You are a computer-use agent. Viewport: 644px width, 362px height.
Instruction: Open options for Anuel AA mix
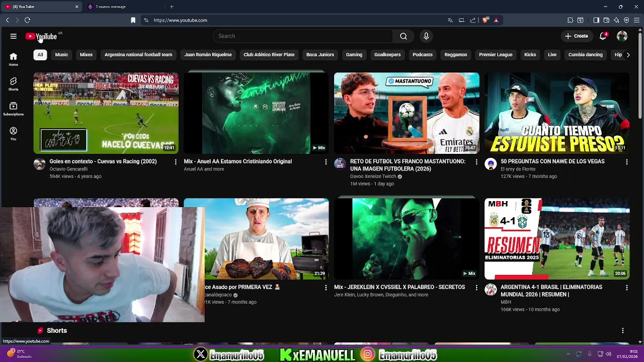(x=326, y=162)
